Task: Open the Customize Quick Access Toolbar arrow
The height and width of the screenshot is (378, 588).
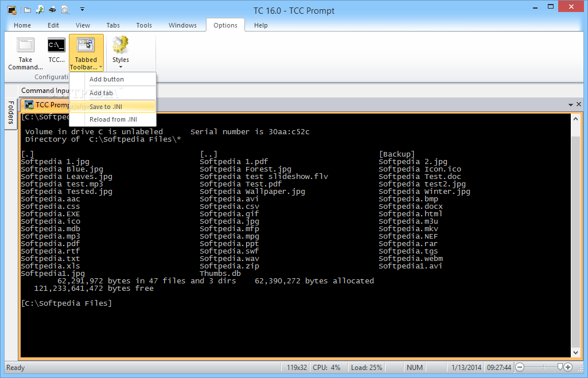Action: 82,9
